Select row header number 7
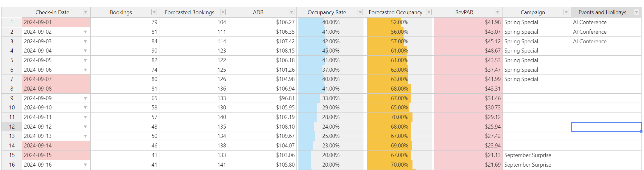The width and height of the screenshot is (644, 170). pyautogui.click(x=12, y=79)
